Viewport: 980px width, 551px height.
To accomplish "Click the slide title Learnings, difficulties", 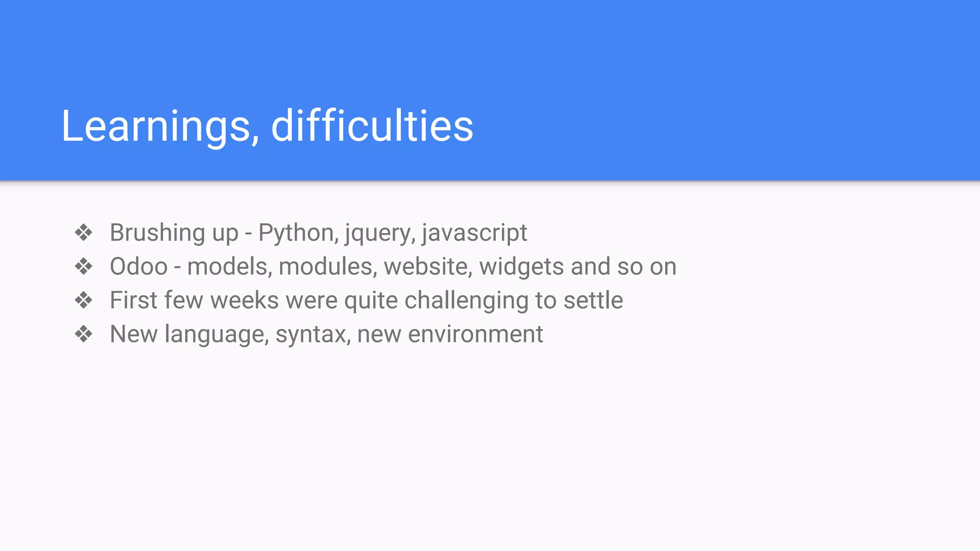I will click(x=267, y=126).
